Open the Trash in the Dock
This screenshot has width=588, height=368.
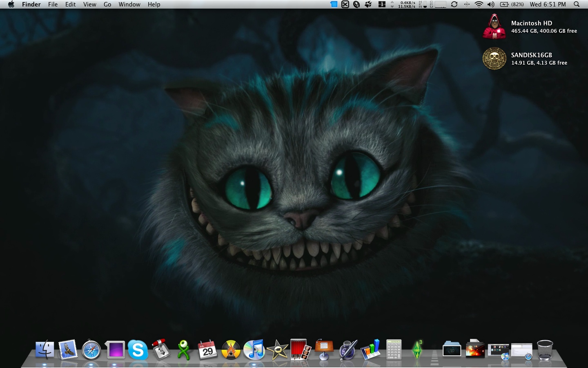pos(545,350)
